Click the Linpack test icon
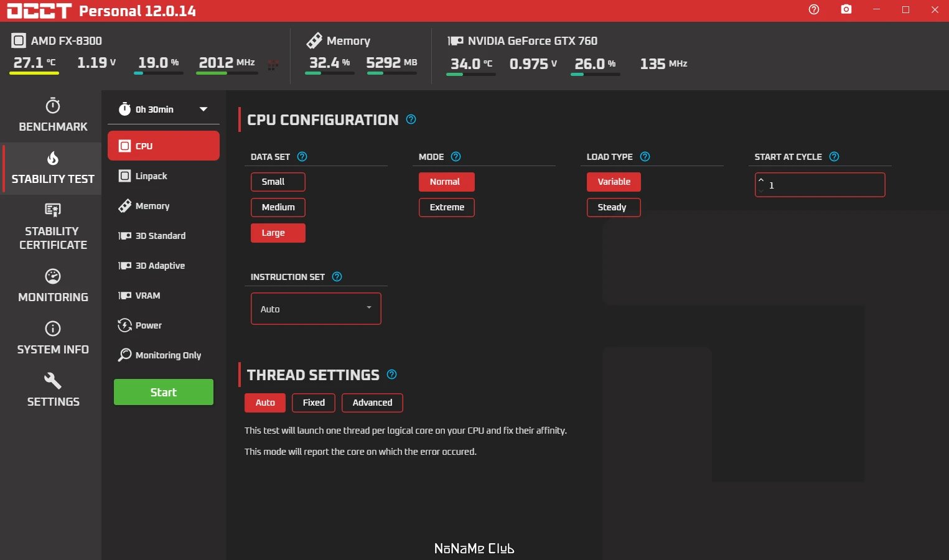Screen dimensions: 949x560 (124, 176)
